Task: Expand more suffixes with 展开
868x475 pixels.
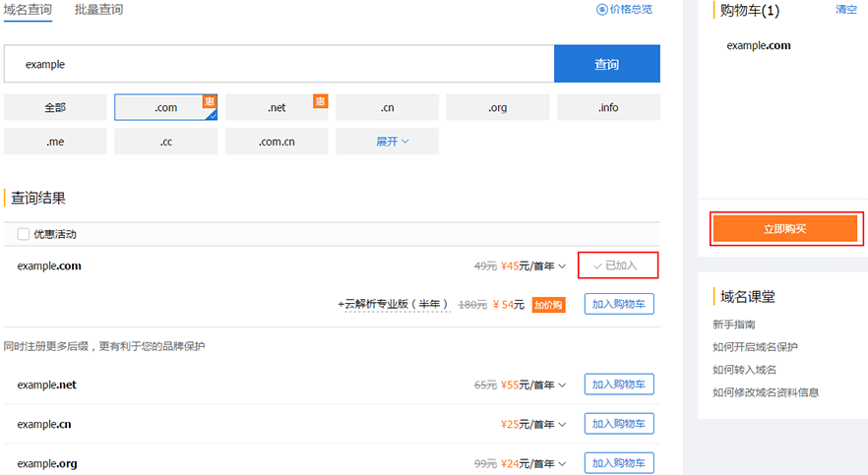Action: coord(387,142)
